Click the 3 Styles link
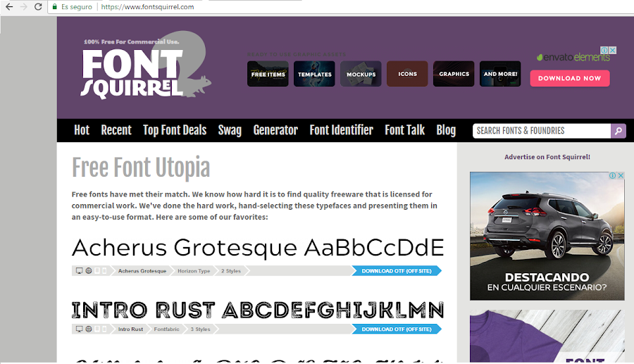Image resolution: width=634 pixels, height=364 pixels. point(201,330)
